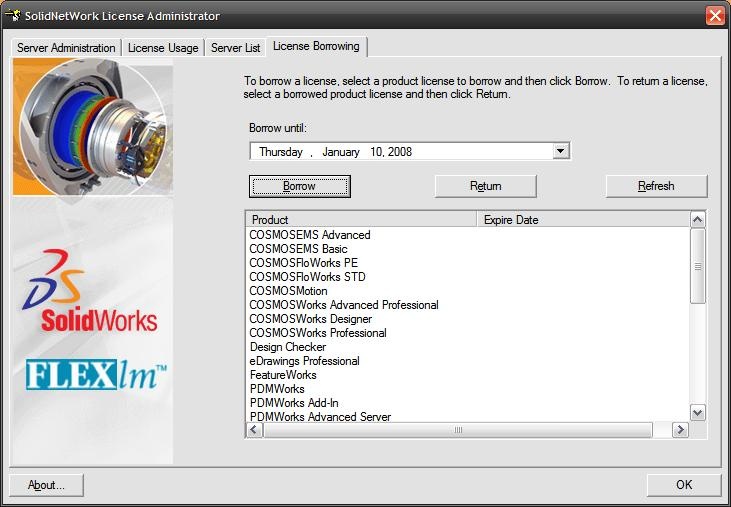This screenshot has width=731, height=507.
Task: Select COSMOSEMS Basic in the list
Action: pyautogui.click(x=298, y=249)
